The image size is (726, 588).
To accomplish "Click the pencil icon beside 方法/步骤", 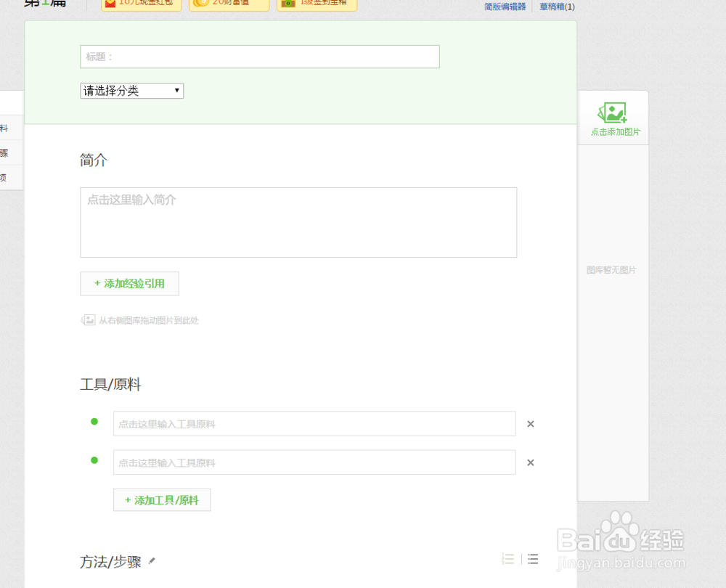I will pyautogui.click(x=152, y=560).
